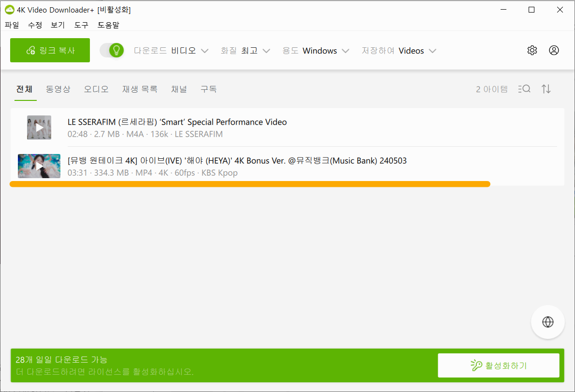The image size is (575, 392).
Task: Open the 도움말 menu
Action: pyautogui.click(x=108, y=25)
